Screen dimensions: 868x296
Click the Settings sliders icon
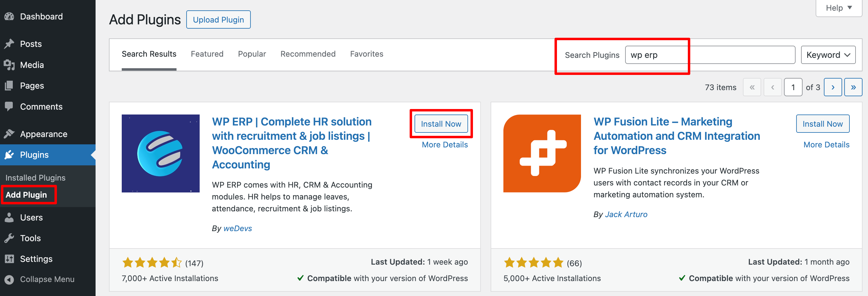[x=9, y=259]
